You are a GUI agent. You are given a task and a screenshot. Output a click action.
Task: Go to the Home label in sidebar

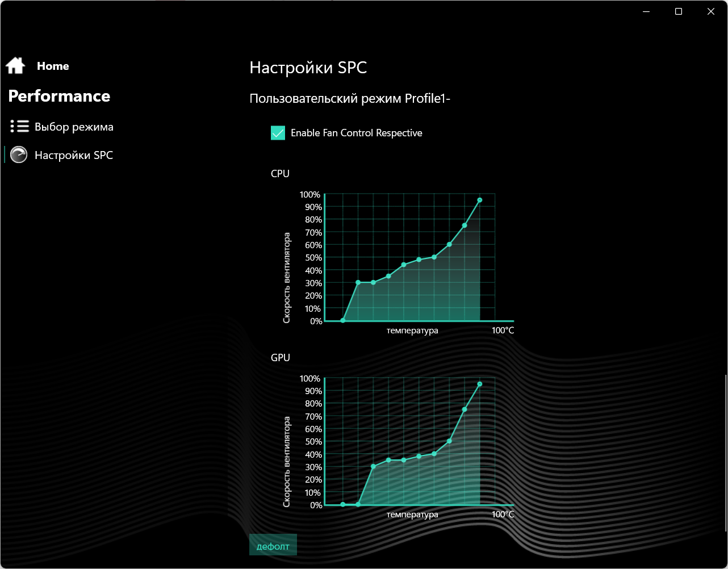[x=53, y=66]
